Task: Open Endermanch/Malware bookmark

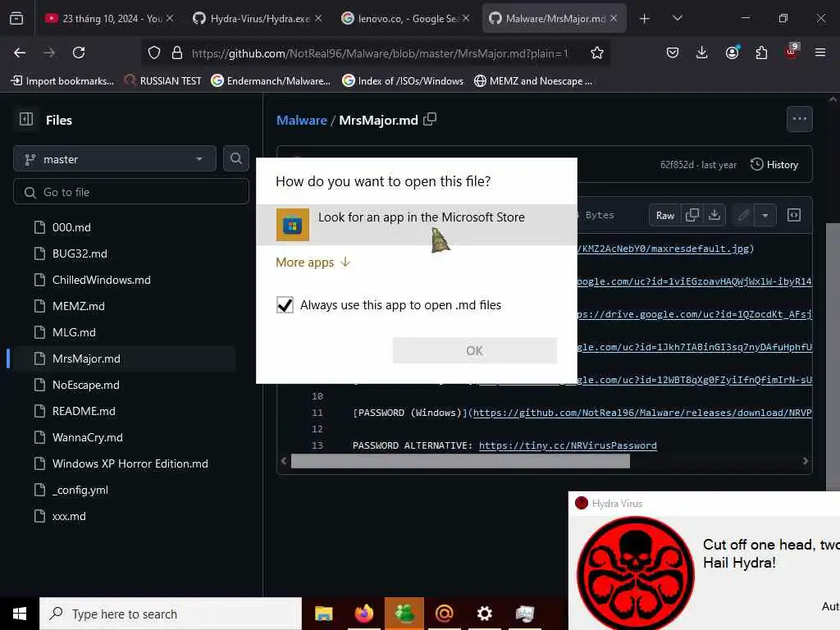Action: (x=271, y=81)
